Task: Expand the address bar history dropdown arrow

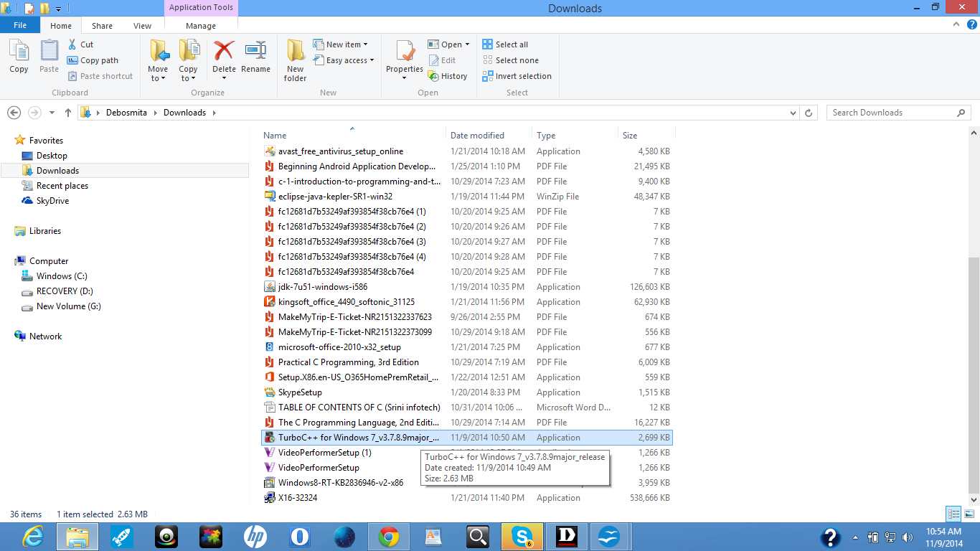Action: point(793,113)
